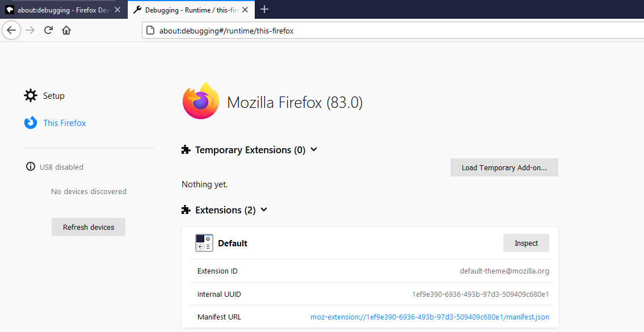Inspect the Default theme extension

point(526,243)
